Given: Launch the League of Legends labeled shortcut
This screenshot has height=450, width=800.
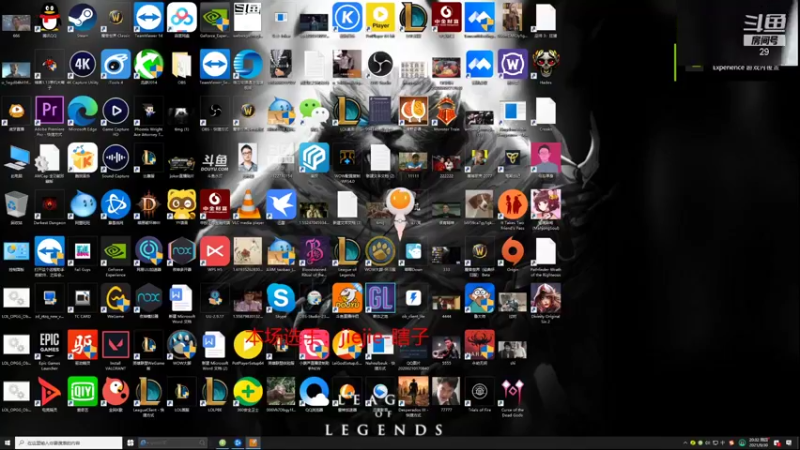Looking at the screenshot, I should (347, 252).
